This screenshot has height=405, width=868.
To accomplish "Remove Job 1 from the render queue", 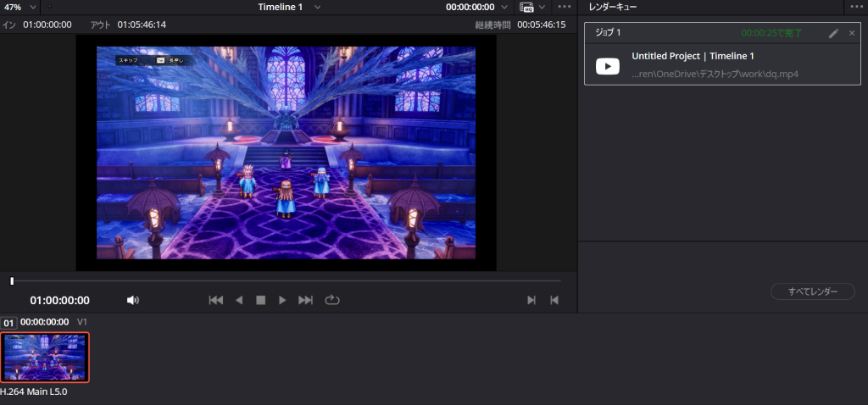I will coord(852,33).
